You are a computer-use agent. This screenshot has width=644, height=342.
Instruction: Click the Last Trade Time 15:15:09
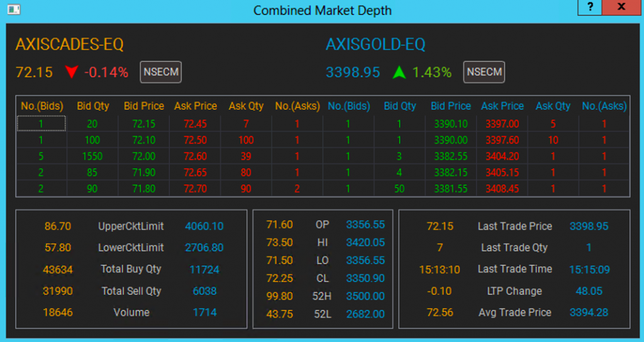pyautogui.click(x=589, y=269)
